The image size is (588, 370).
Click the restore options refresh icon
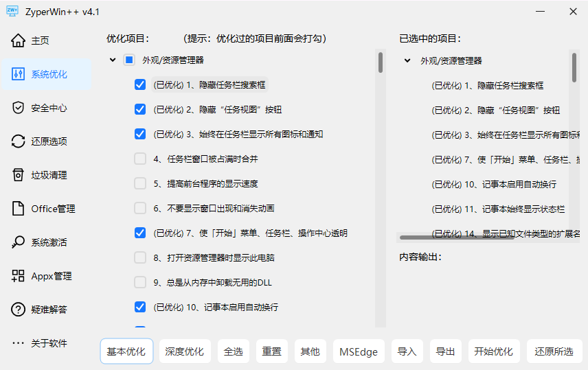pos(18,141)
